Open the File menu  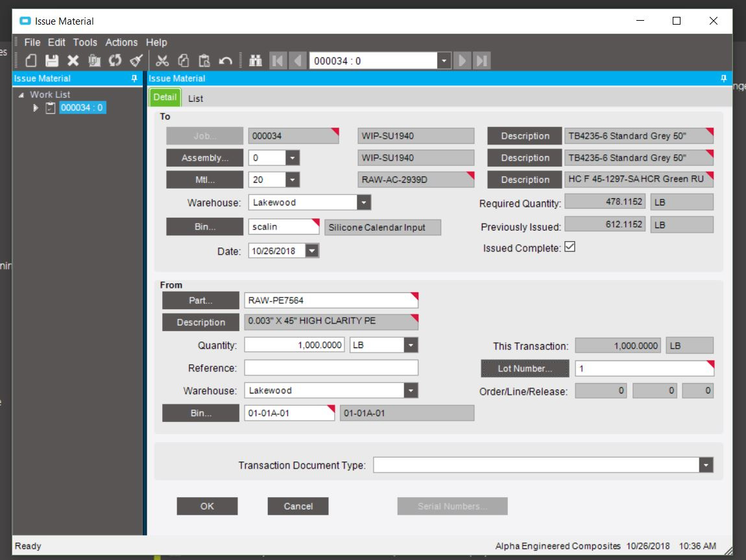[x=32, y=42]
